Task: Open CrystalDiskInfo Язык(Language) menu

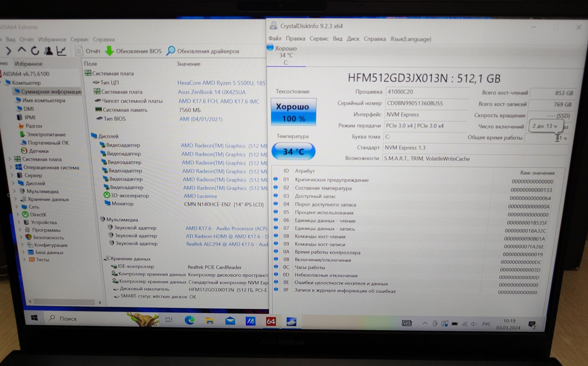Action: pos(411,39)
